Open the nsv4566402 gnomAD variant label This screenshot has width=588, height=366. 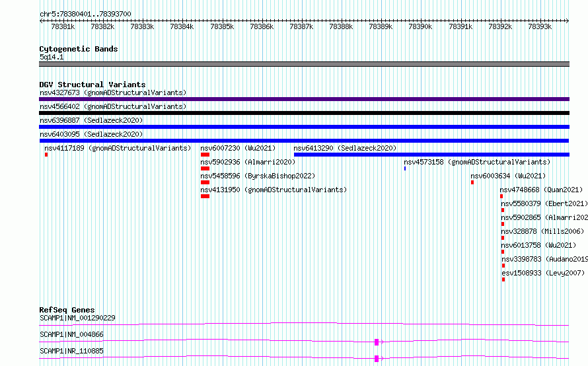[113, 106]
